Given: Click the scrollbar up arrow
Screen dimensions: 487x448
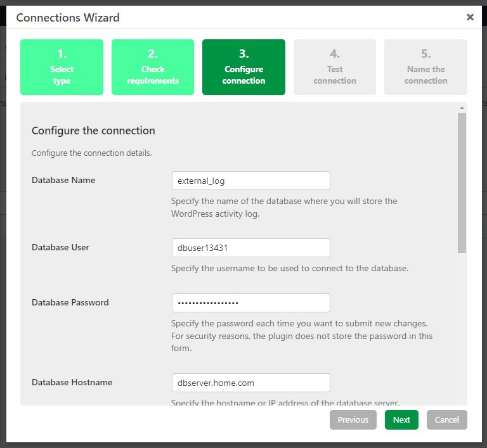Looking at the screenshot, I should coord(462,108).
